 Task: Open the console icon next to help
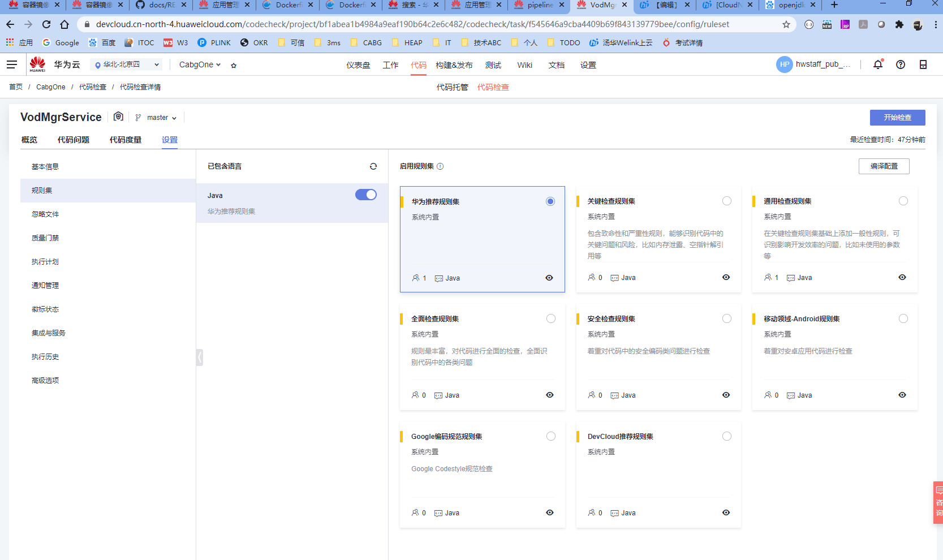(923, 64)
